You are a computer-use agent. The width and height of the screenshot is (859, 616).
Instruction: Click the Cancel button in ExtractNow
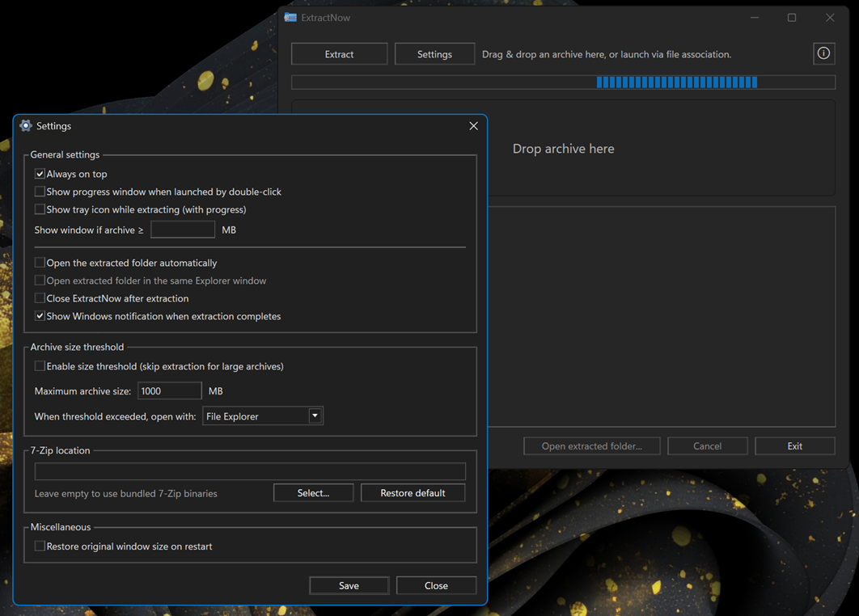click(x=707, y=446)
